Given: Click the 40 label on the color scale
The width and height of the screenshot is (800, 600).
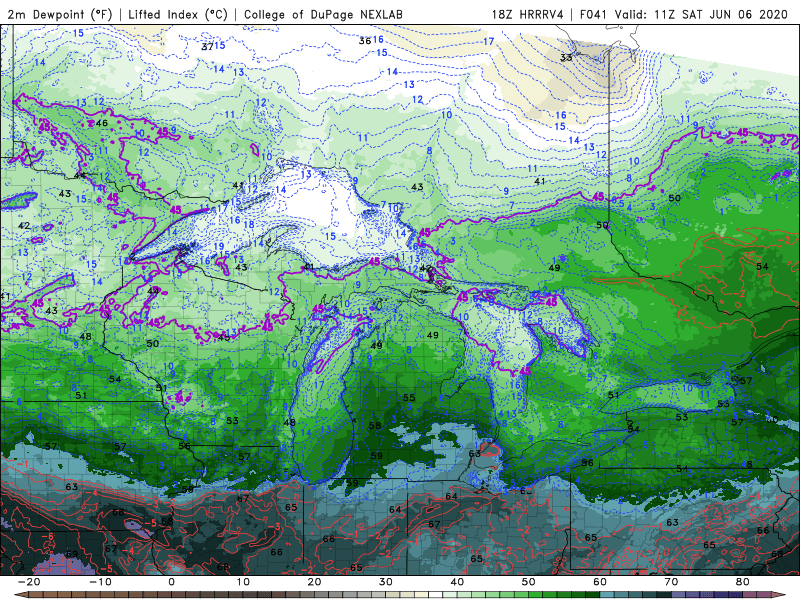Looking at the screenshot, I should (x=457, y=582).
